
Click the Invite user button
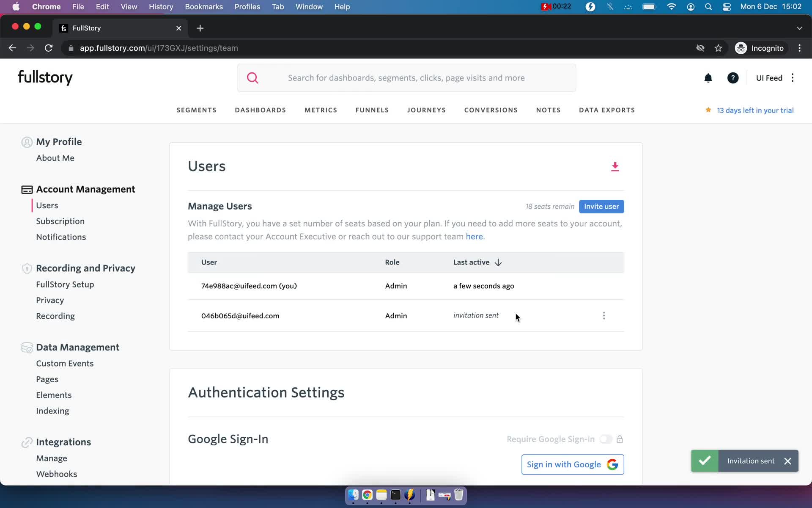pos(601,207)
